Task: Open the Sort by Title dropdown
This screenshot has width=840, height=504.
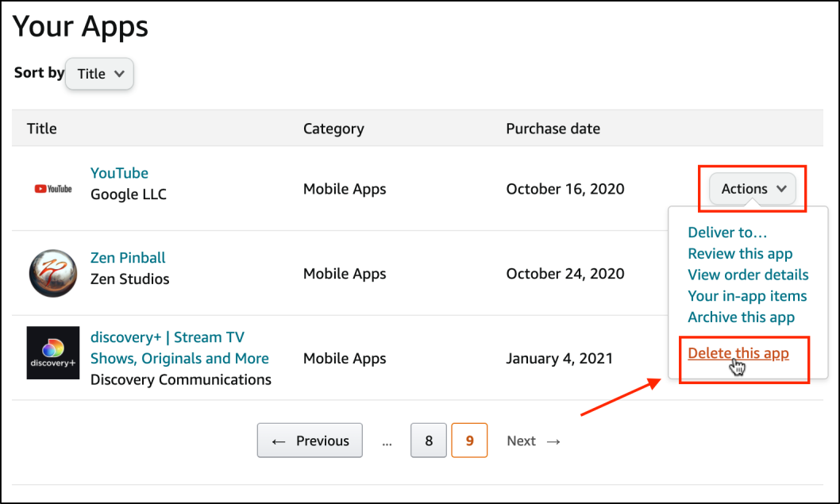Action: 100,74
